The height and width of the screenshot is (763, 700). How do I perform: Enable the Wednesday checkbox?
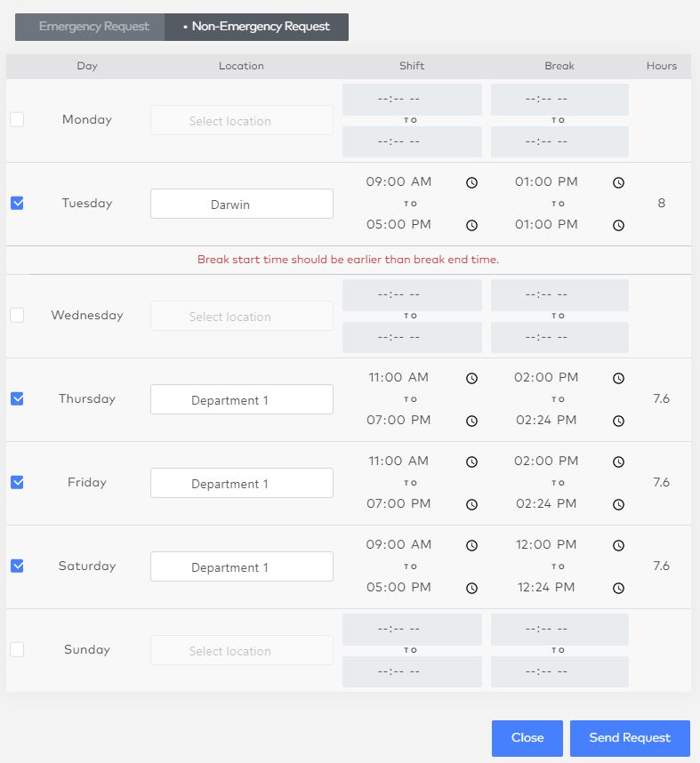point(17,315)
